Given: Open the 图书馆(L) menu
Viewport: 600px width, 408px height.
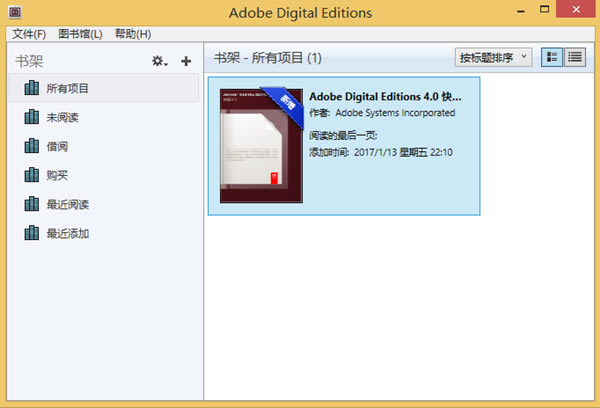Looking at the screenshot, I should click(x=80, y=34).
